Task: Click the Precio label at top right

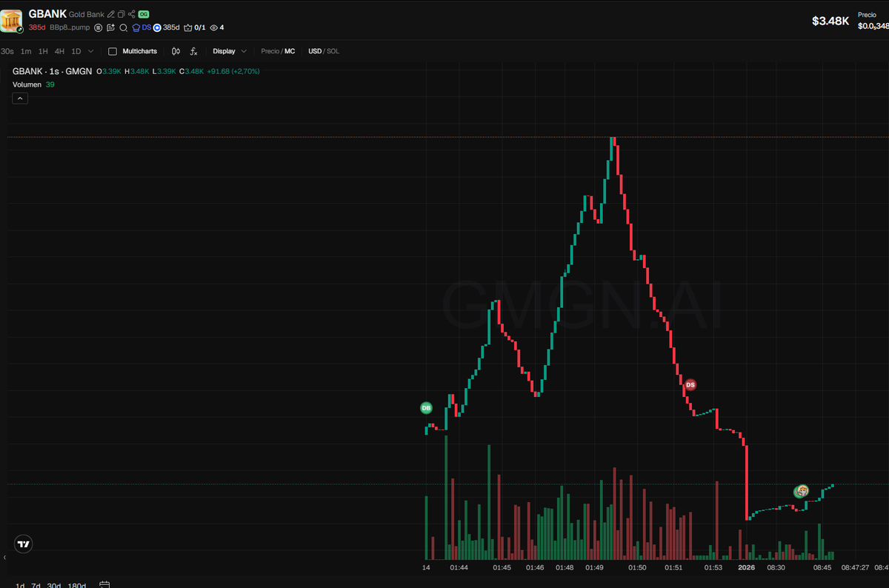Action: [867, 14]
